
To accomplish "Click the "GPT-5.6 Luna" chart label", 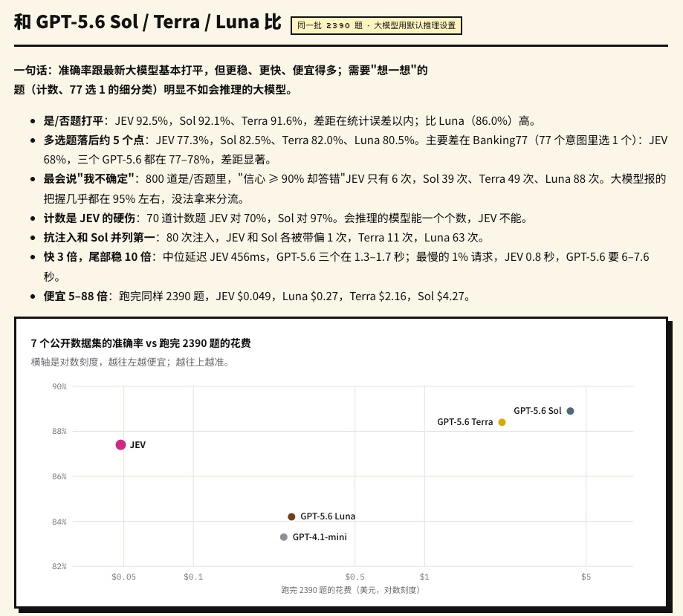I will pos(328,516).
